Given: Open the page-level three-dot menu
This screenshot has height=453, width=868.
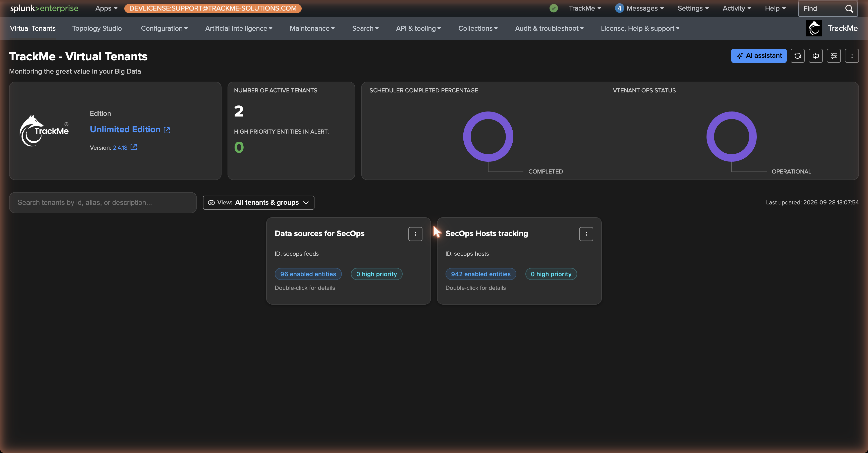Looking at the screenshot, I should click(852, 56).
